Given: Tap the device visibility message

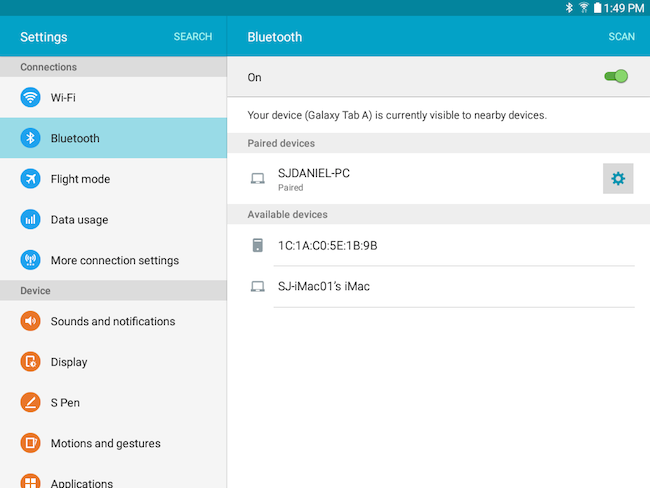Looking at the screenshot, I should 397,115.
